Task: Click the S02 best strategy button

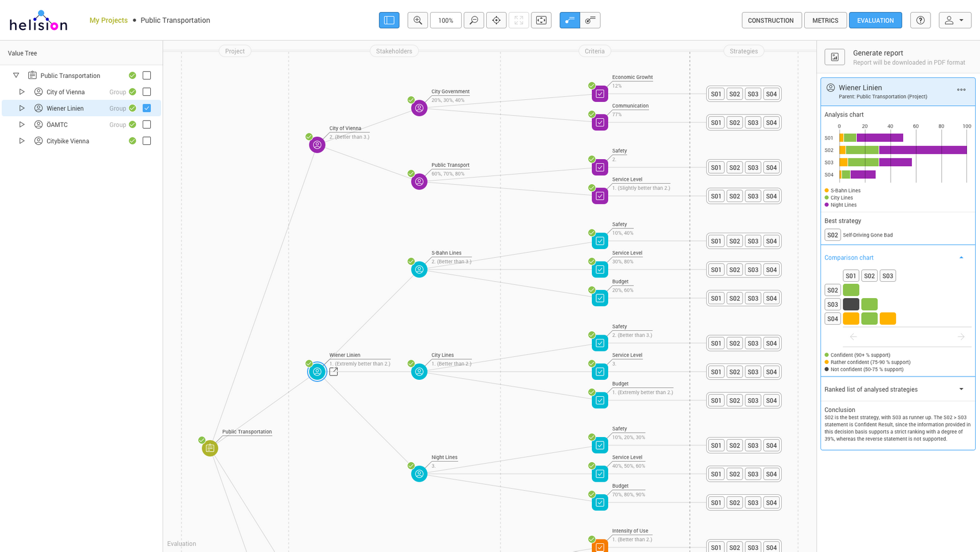Action: pos(832,235)
